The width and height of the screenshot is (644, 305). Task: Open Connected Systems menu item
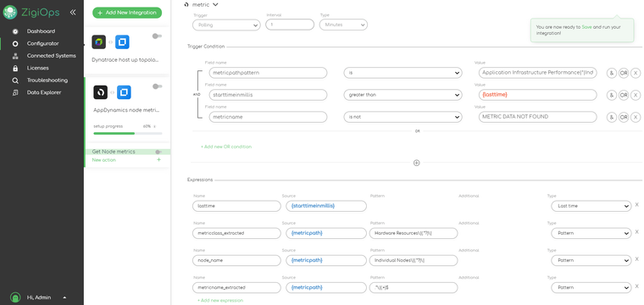click(52, 56)
